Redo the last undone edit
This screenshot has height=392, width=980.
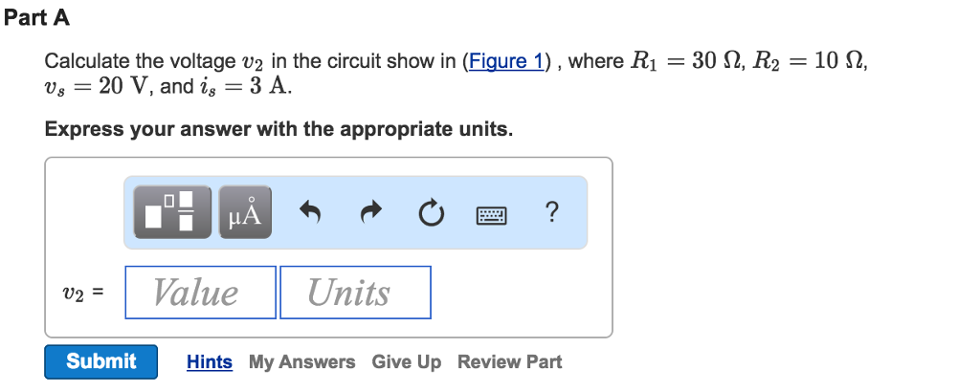370,213
